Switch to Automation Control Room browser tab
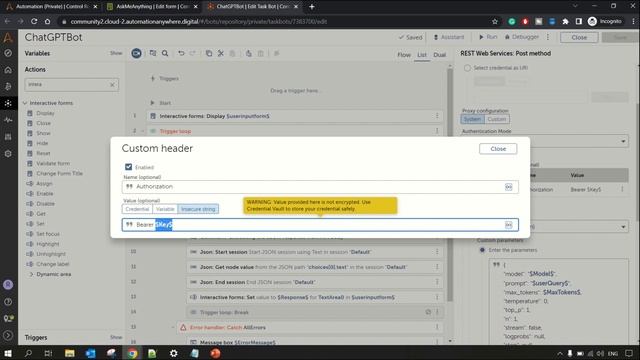The image size is (640, 360). [x=51, y=7]
